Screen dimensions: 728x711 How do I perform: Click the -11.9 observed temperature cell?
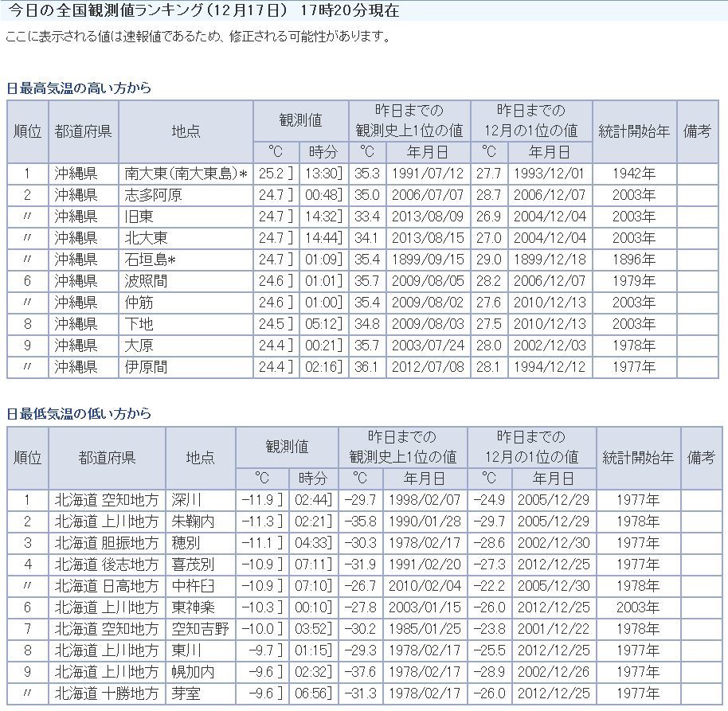(x=263, y=500)
